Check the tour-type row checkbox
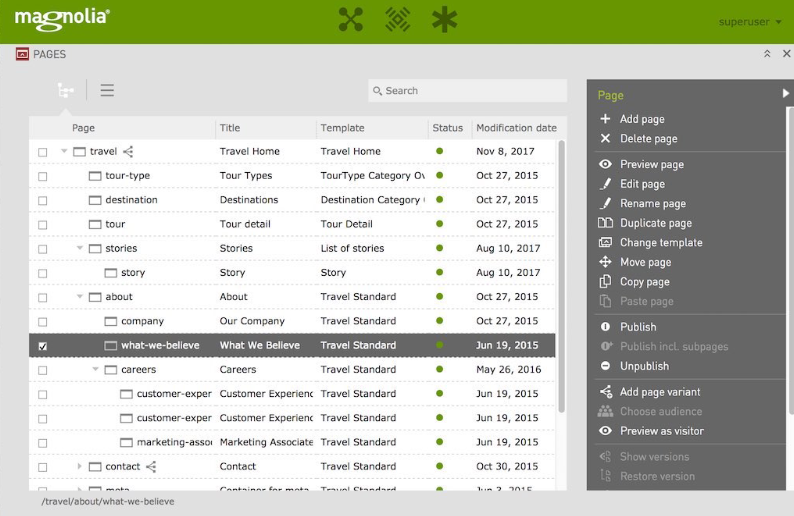This screenshot has width=794, height=516. pos(43,176)
